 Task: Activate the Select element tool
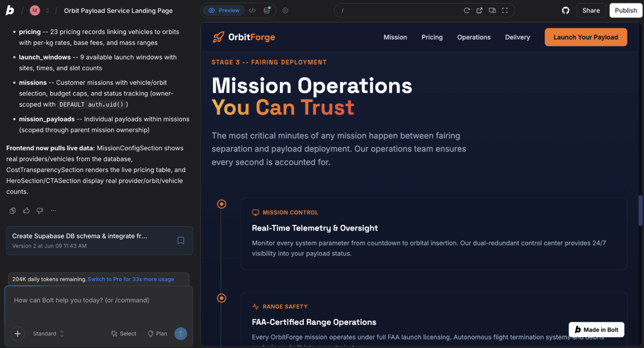coord(124,334)
